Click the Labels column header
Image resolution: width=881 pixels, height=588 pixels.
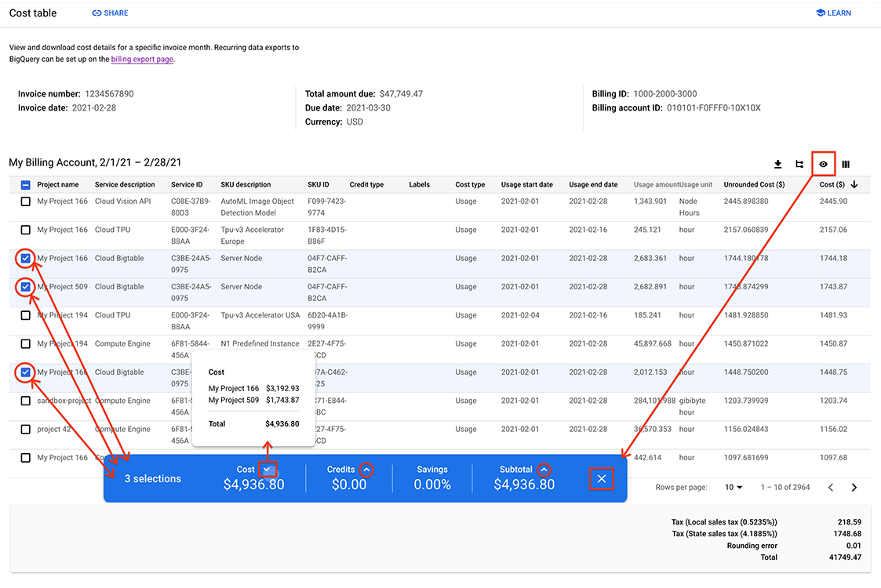(x=419, y=185)
